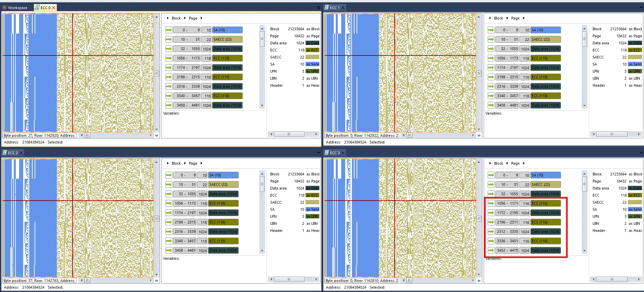Click the green arrow for range 1056 - 1171
The image size is (644, 292).
click(x=491, y=203)
